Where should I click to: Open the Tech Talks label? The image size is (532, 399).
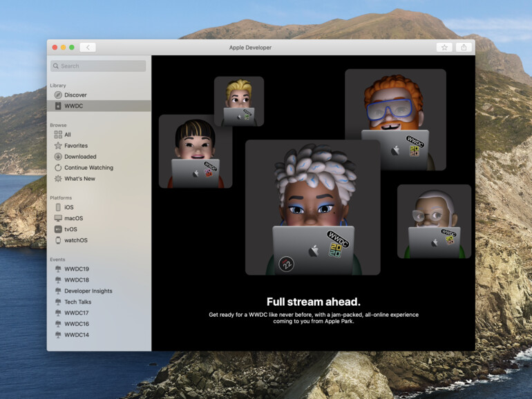[77, 302]
